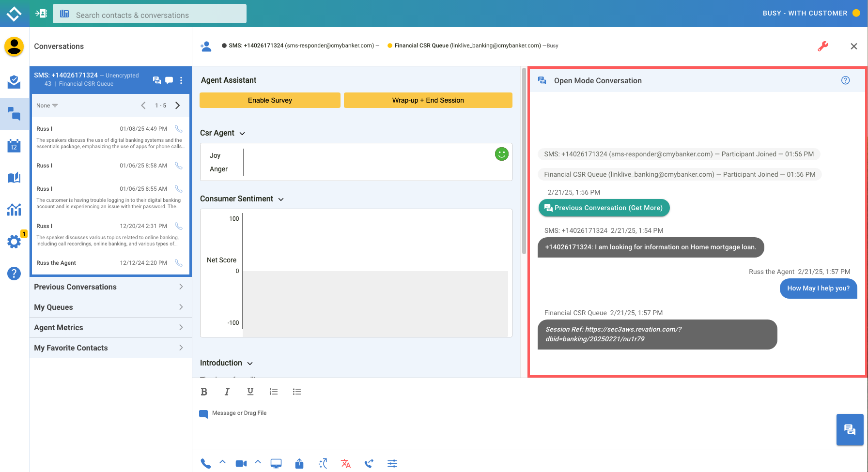The width and height of the screenshot is (868, 472).
Task: Open the calendar icon in left sidebar
Action: click(14, 146)
